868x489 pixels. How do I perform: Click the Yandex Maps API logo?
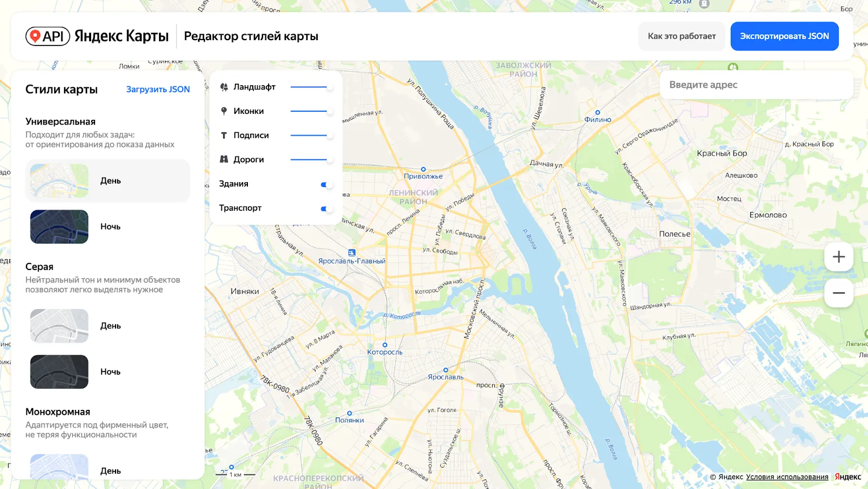coord(97,36)
